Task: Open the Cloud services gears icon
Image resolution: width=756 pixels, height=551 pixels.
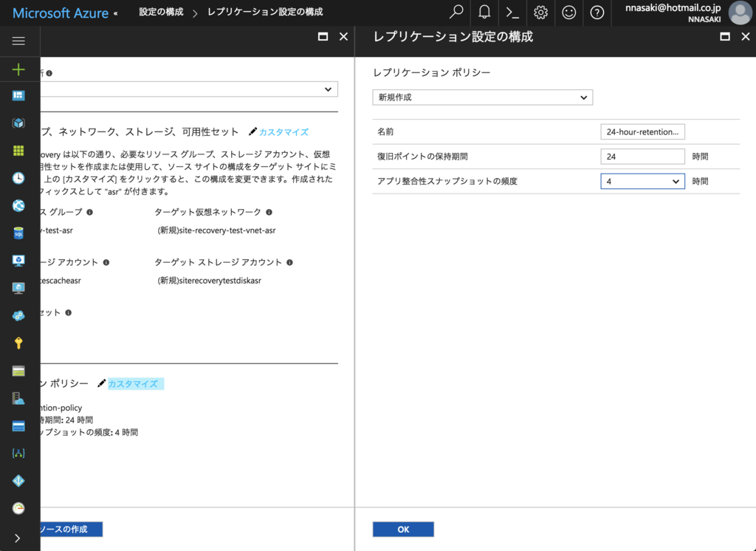Action: point(18,315)
